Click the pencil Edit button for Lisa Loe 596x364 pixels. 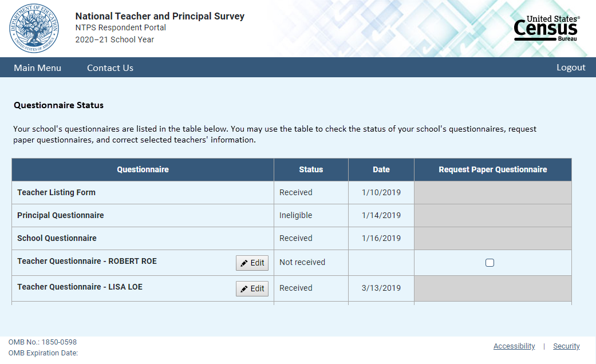pos(252,289)
